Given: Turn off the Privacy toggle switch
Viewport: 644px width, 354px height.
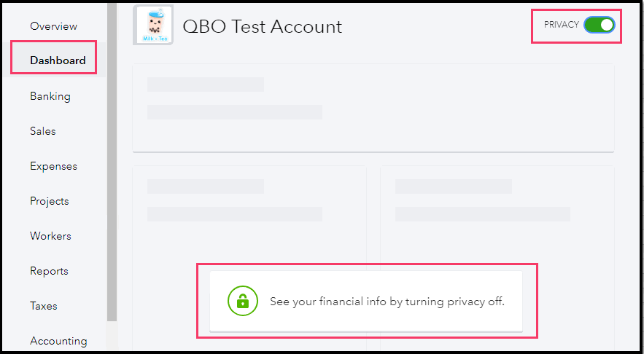Looking at the screenshot, I should click(599, 25).
